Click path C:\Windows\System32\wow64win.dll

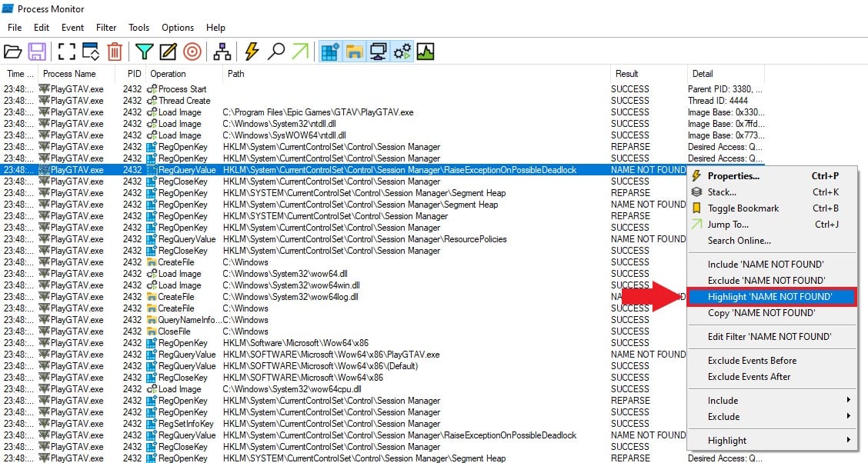pyautogui.click(x=291, y=285)
